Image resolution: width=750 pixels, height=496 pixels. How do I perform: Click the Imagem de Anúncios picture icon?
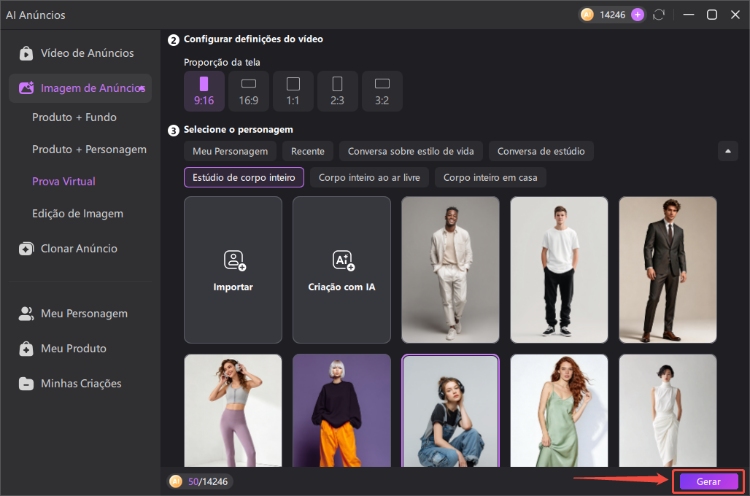click(x=26, y=88)
